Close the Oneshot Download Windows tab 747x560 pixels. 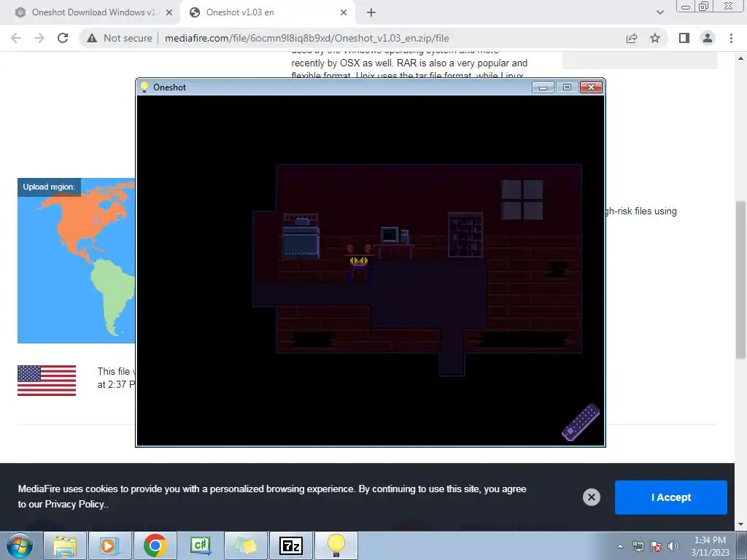[169, 13]
